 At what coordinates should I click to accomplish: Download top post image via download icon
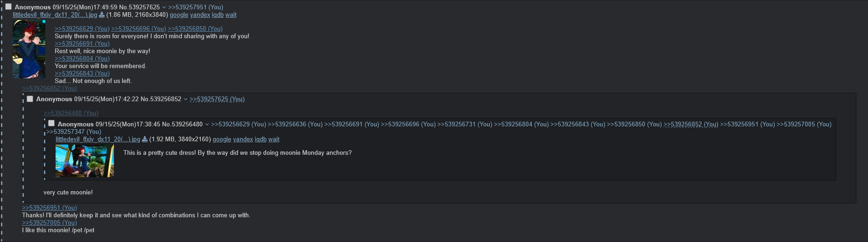pyautogui.click(x=102, y=15)
